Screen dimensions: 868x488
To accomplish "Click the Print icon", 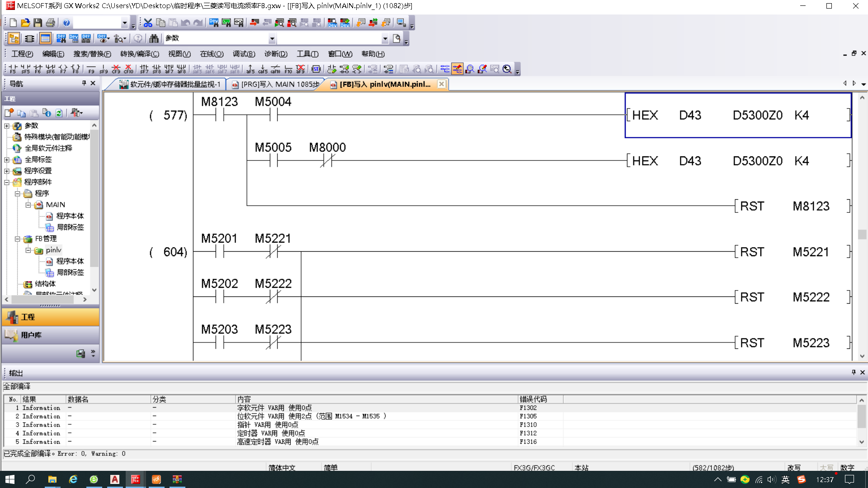I will tap(51, 23).
